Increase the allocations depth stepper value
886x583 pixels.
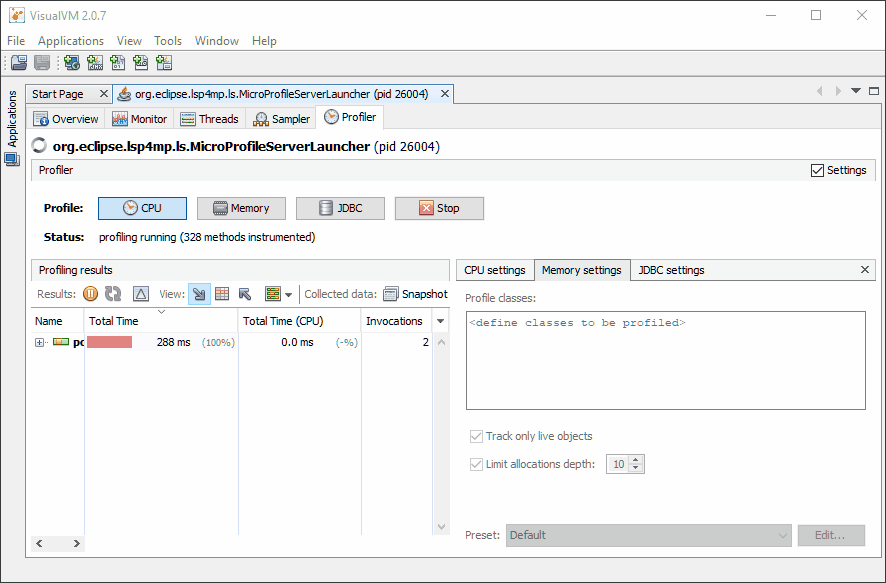636,460
